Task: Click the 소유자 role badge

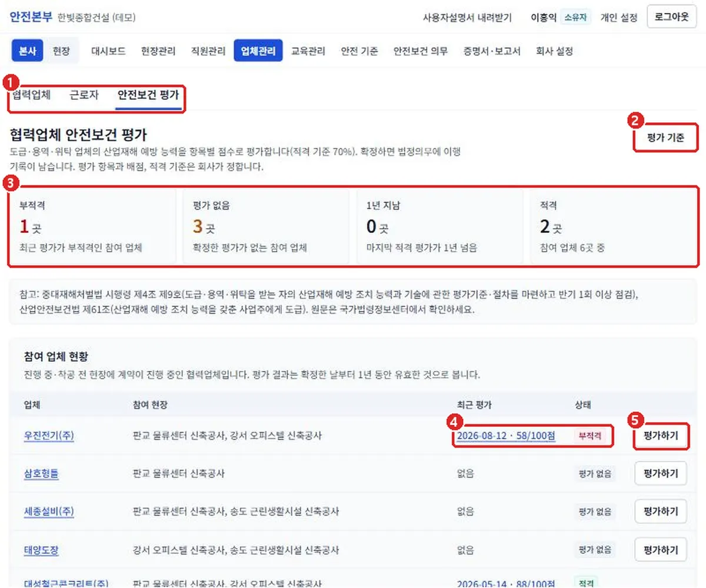Action: click(x=575, y=18)
